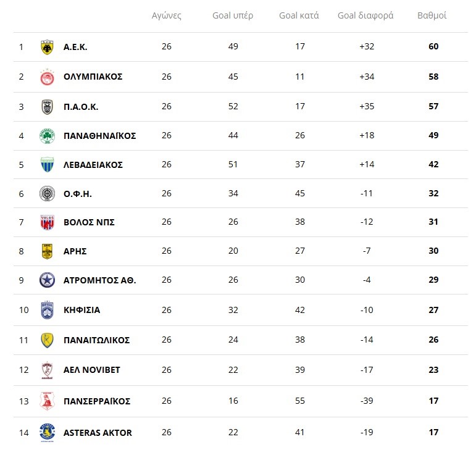Image resolution: width=476 pixels, height=455 pixels.
Task: Click the Goal κατά column header
Action: (299, 16)
